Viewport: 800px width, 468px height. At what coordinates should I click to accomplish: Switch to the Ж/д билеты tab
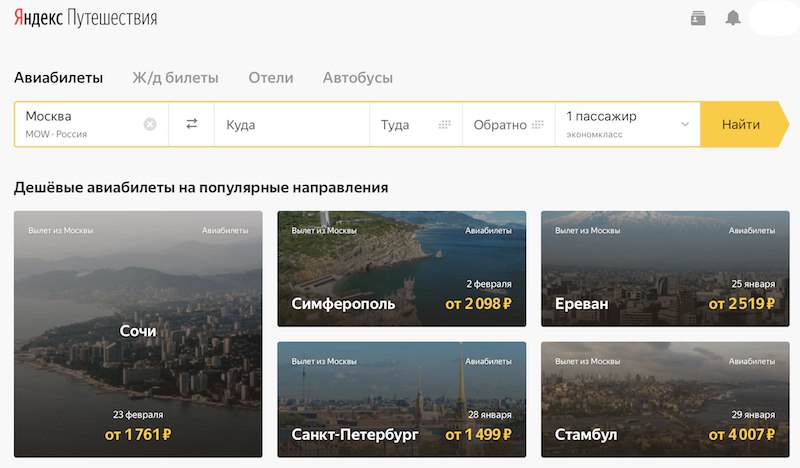(x=175, y=78)
